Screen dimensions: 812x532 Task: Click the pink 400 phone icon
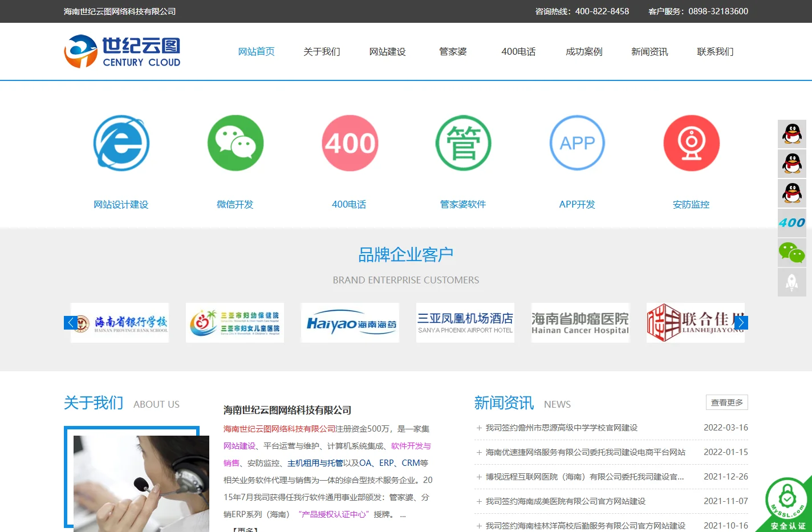tap(349, 143)
